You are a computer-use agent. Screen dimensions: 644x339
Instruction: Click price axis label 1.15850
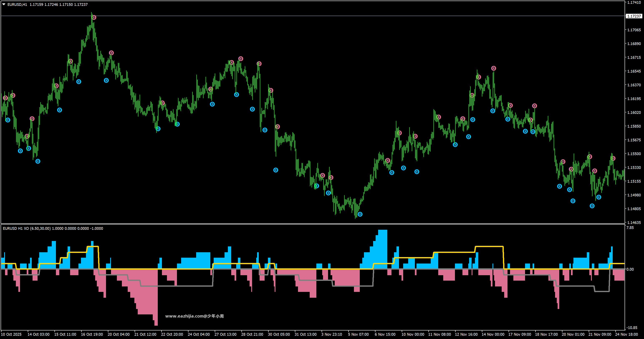coord(634,126)
